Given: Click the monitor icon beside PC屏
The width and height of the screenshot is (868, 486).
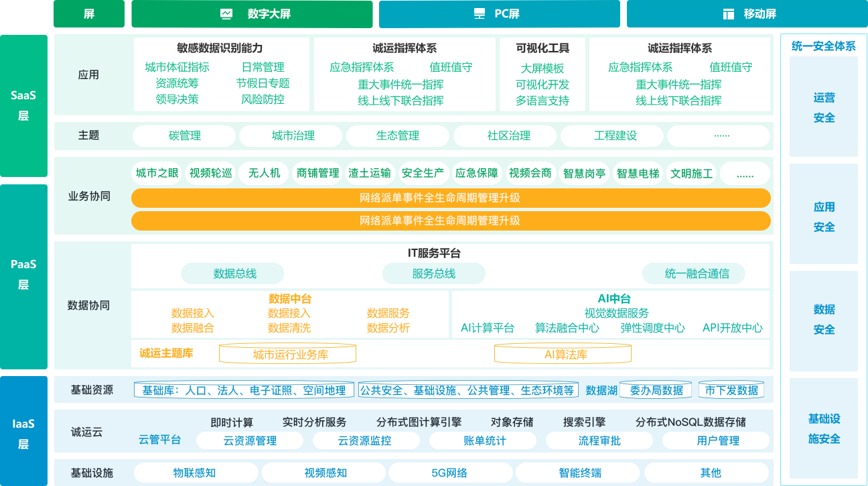Looking at the screenshot, I should click(480, 14).
